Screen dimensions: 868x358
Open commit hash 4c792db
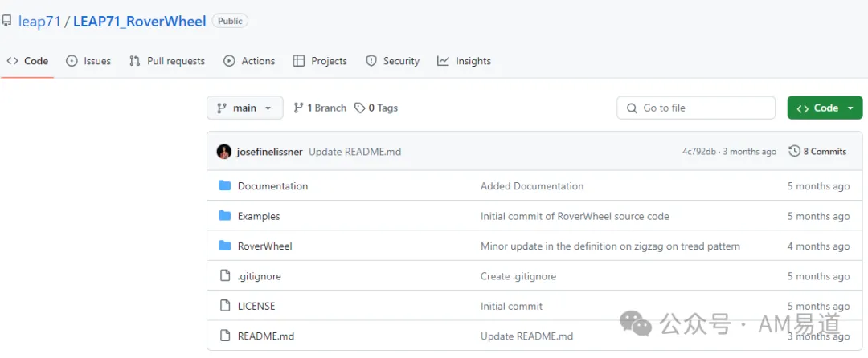click(699, 152)
